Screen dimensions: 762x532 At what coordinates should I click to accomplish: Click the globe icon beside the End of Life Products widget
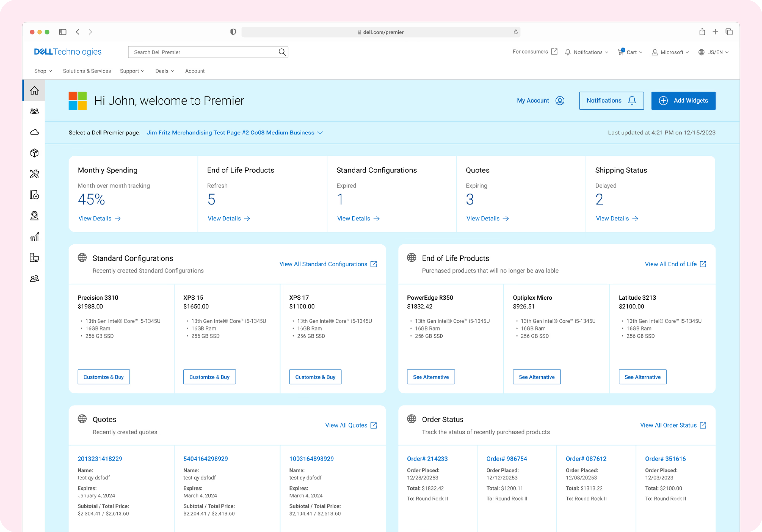pos(412,257)
